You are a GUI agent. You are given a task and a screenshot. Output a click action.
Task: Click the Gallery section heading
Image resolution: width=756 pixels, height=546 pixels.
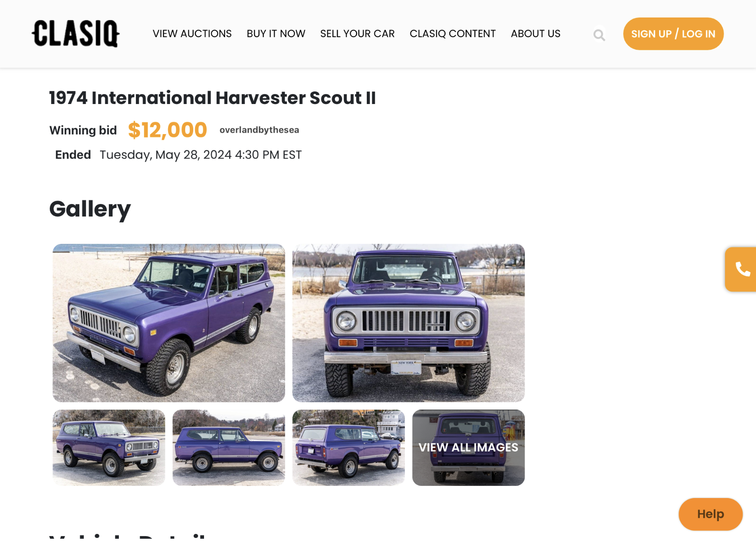pos(90,209)
